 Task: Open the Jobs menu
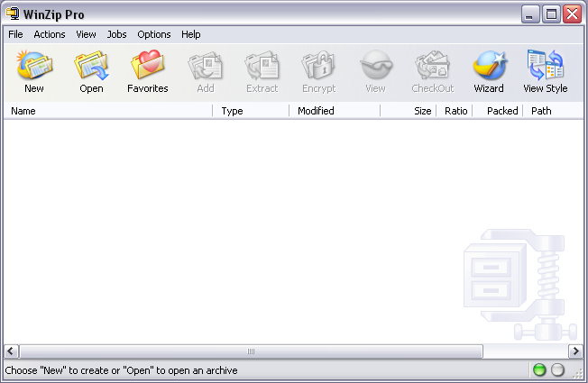pos(116,34)
